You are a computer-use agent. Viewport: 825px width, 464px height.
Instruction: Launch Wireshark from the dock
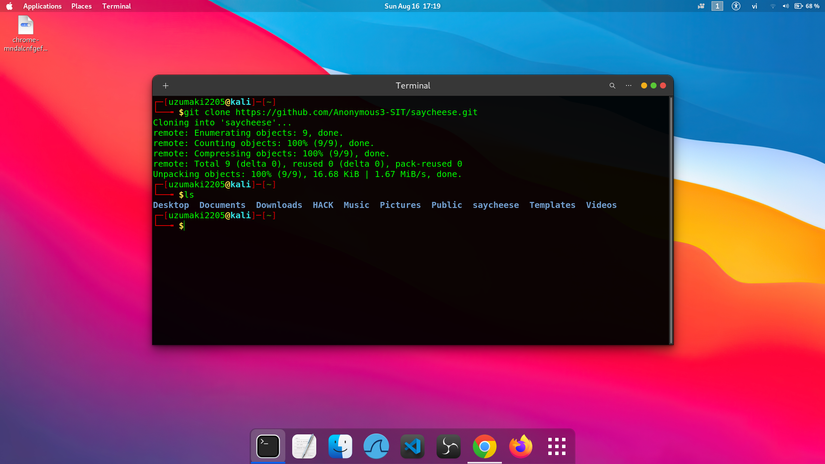point(376,446)
